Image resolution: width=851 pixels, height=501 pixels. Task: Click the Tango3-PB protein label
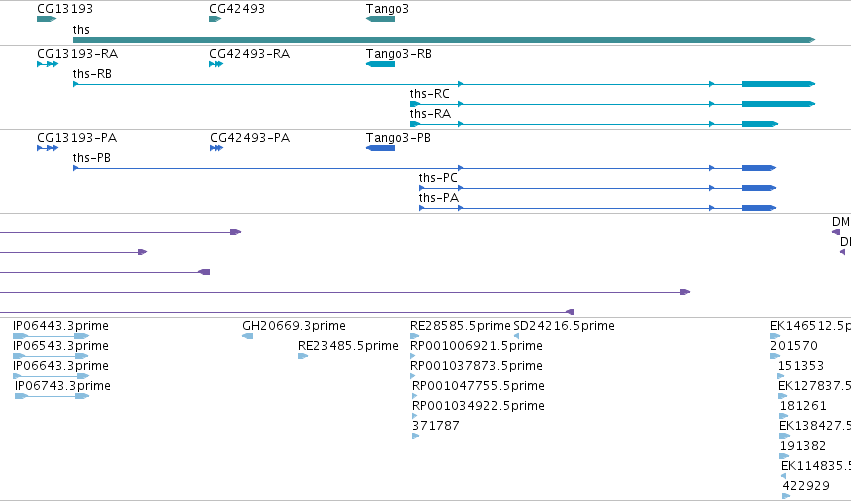(398, 138)
